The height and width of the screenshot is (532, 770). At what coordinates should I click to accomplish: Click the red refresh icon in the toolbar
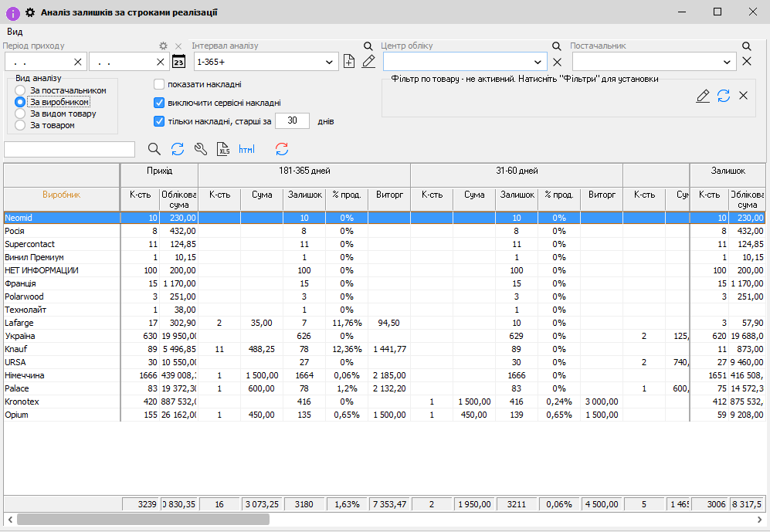[x=282, y=149]
